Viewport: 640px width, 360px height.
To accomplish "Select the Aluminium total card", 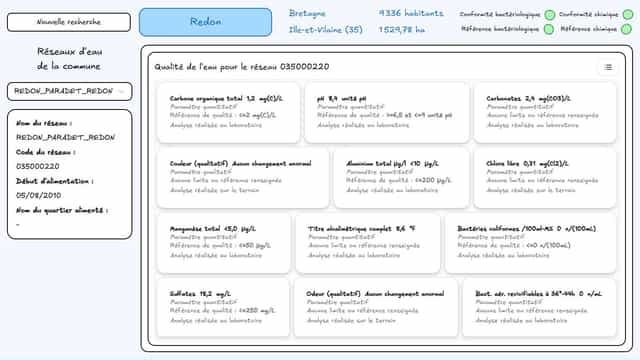I will click(401, 178).
